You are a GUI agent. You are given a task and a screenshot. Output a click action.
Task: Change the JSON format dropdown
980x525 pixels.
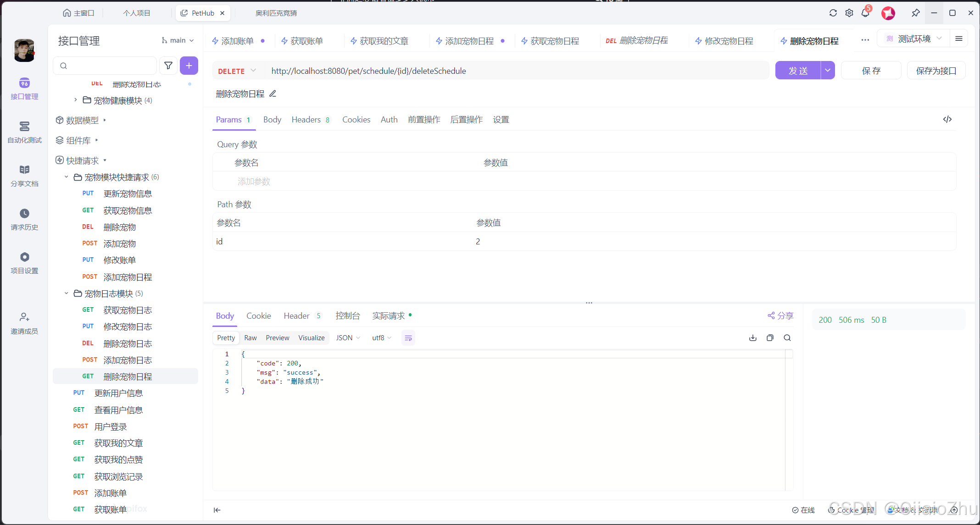[x=347, y=337]
